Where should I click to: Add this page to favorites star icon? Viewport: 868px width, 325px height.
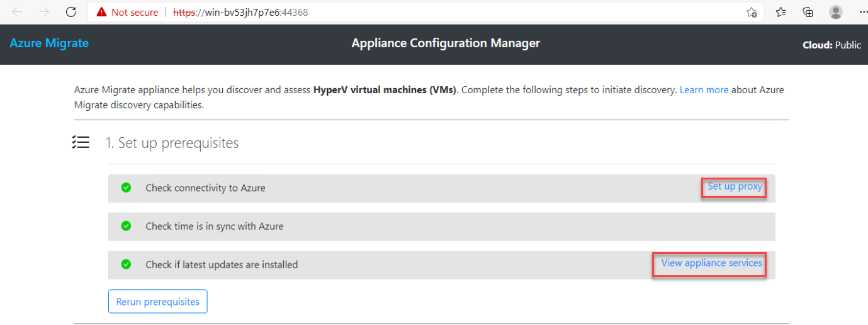[751, 12]
